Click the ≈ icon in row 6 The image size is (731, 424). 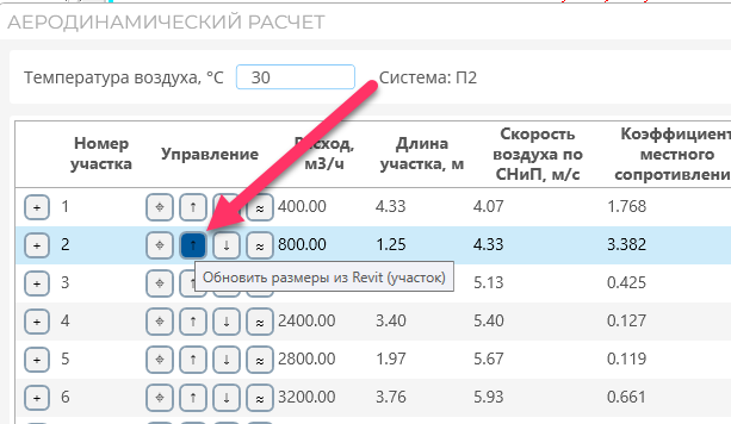pyautogui.click(x=260, y=398)
